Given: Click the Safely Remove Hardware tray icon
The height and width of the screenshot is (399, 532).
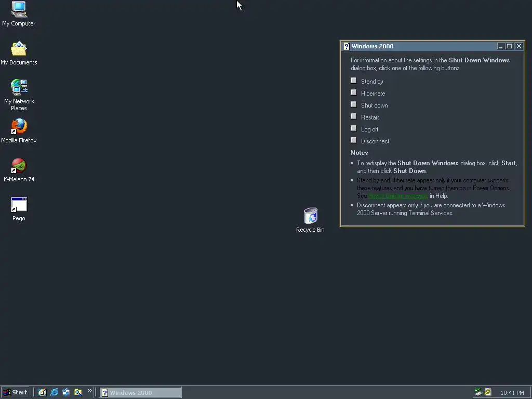Looking at the screenshot, I should pyautogui.click(x=478, y=392).
